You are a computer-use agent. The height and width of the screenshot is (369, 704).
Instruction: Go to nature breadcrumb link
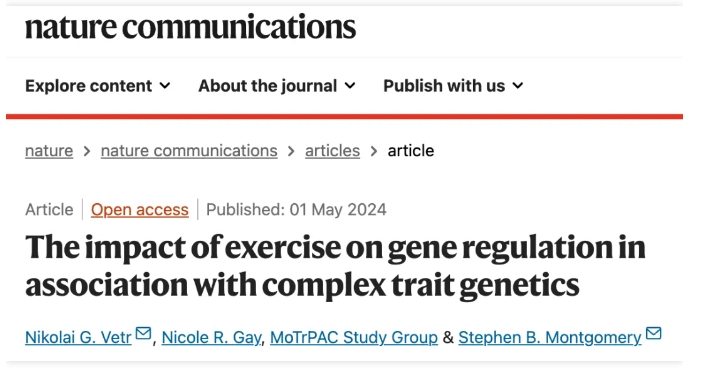49,151
